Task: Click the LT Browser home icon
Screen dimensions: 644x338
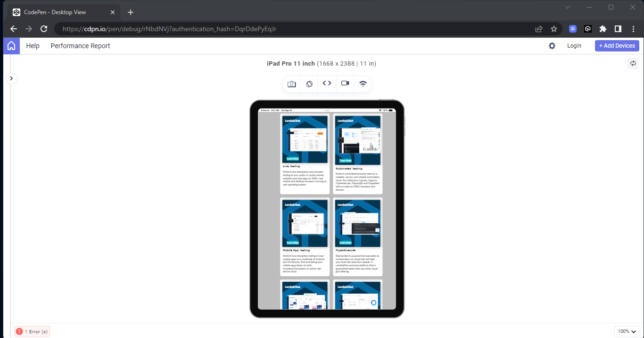Action: click(11, 46)
